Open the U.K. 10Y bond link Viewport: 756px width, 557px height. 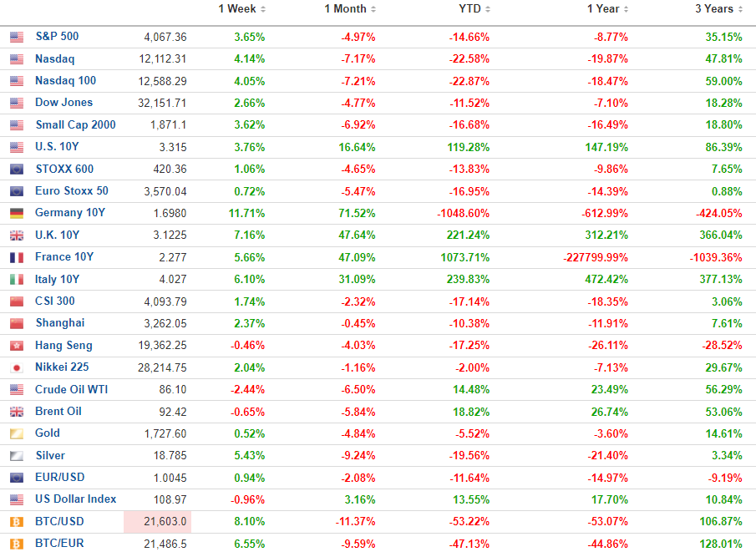58,235
